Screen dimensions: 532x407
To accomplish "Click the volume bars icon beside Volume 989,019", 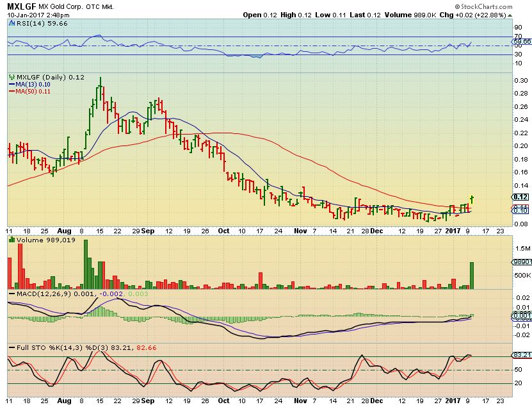I will tap(10, 240).
